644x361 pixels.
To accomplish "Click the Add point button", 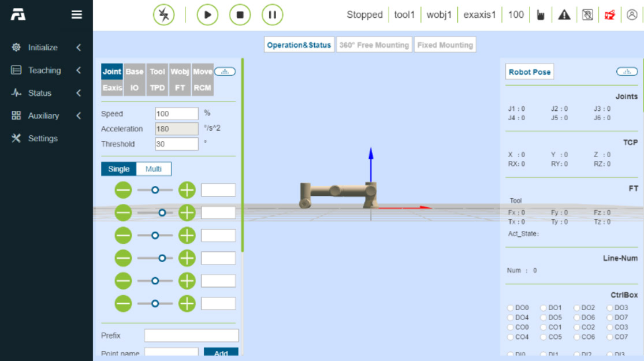I will [x=221, y=352].
